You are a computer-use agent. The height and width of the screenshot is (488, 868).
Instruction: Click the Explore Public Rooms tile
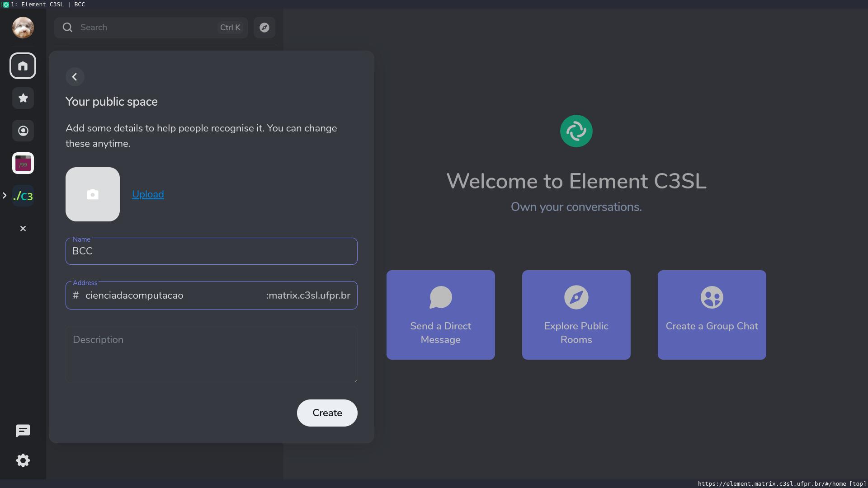[576, 315]
